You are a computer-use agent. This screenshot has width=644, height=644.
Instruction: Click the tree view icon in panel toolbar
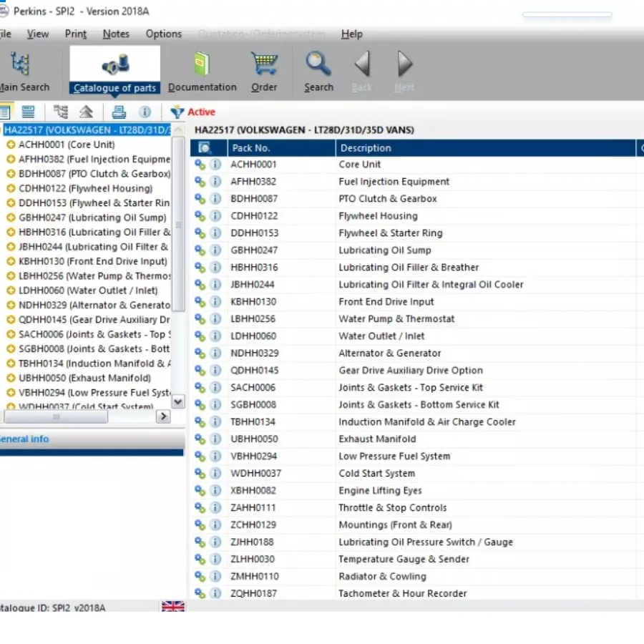click(61, 112)
